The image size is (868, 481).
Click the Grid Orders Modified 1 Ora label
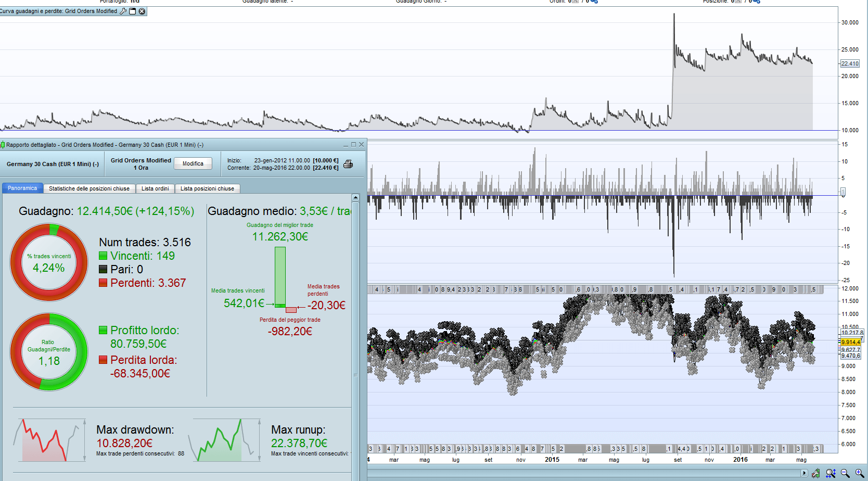(141, 164)
